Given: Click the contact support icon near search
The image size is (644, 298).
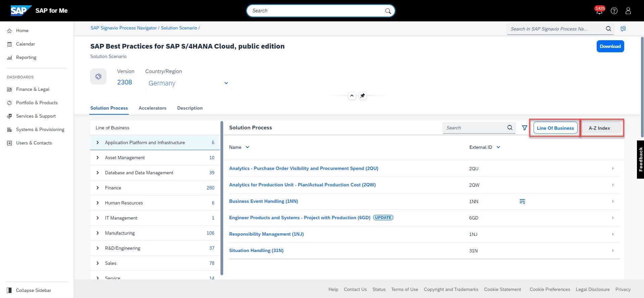Looking at the screenshot, I should 623,29.
